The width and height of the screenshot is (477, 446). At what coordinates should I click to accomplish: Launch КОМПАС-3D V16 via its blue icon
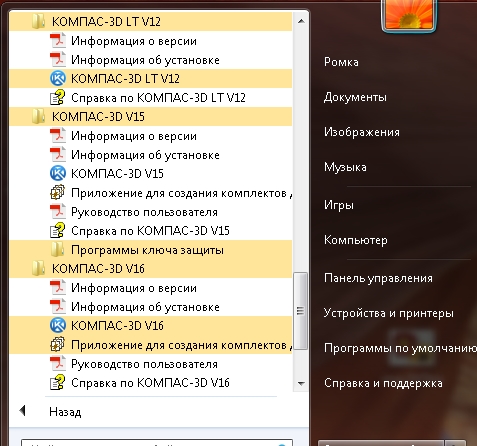(x=58, y=326)
